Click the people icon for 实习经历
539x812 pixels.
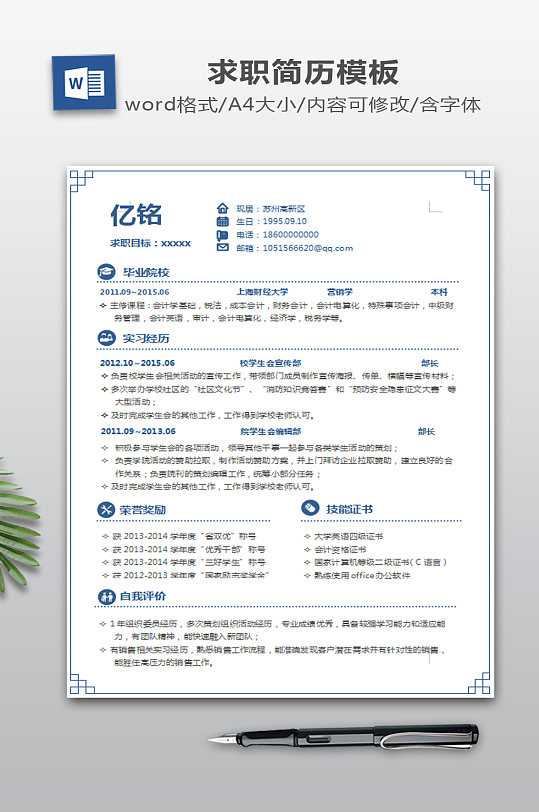point(106,338)
